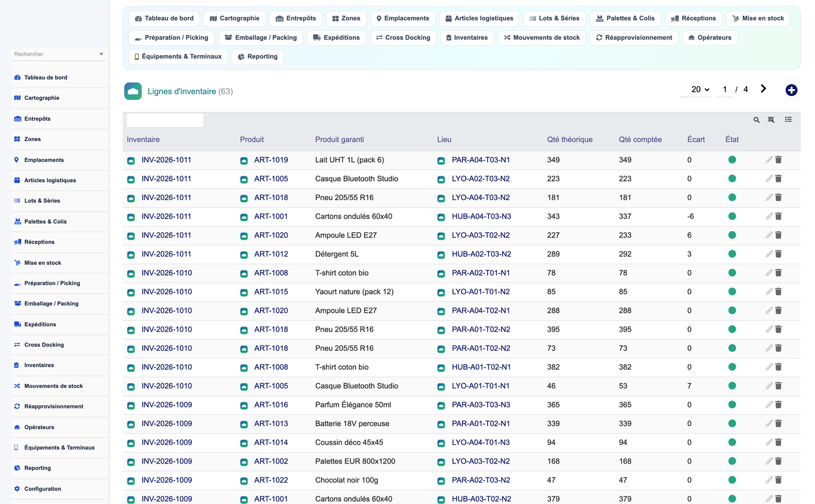Open location link HUB-A04-T03-N3
The image size is (815, 504).
pyautogui.click(x=482, y=216)
